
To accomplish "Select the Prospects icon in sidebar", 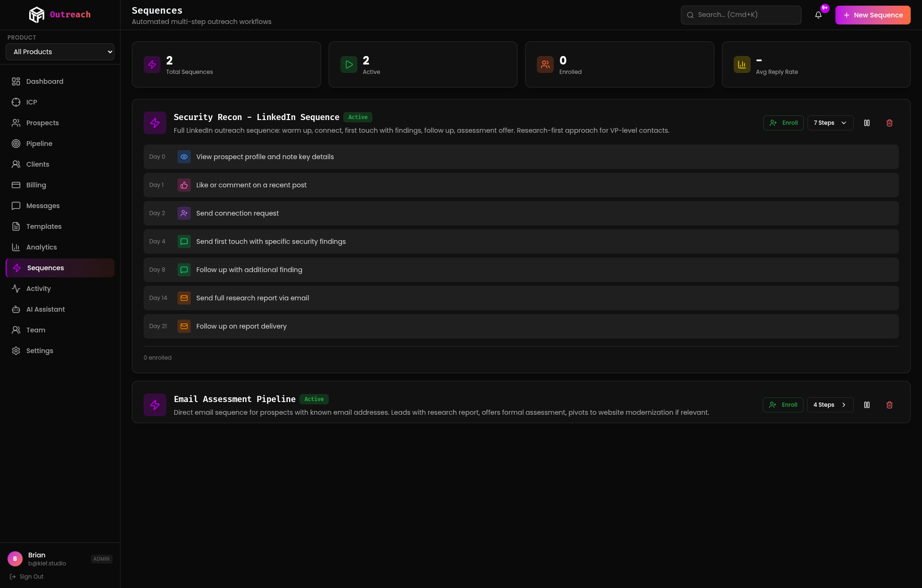I will point(16,123).
